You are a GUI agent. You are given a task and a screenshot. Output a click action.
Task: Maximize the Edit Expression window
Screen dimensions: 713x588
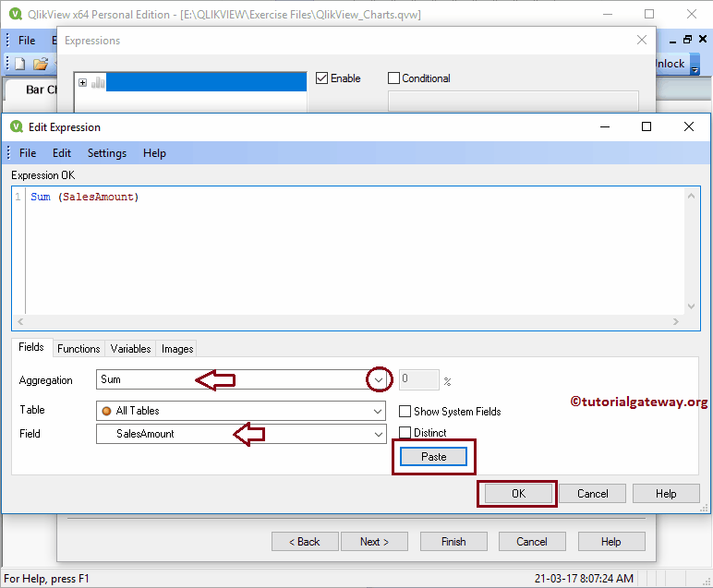[x=647, y=126]
